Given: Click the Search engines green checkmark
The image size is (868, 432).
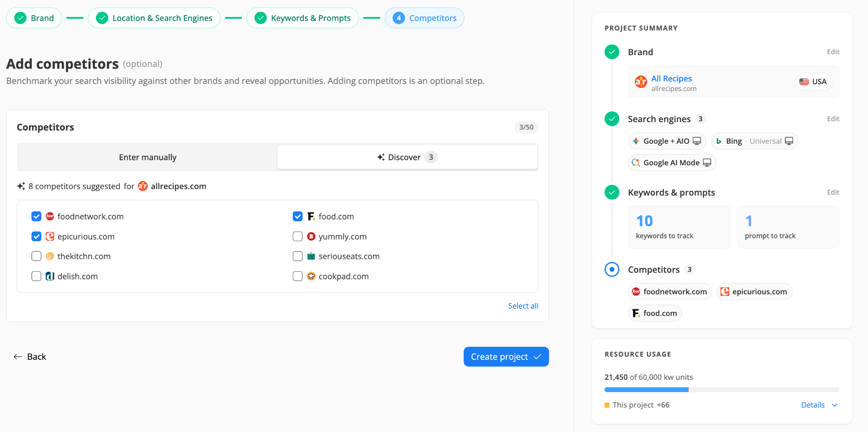Looking at the screenshot, I should point(612,119).
